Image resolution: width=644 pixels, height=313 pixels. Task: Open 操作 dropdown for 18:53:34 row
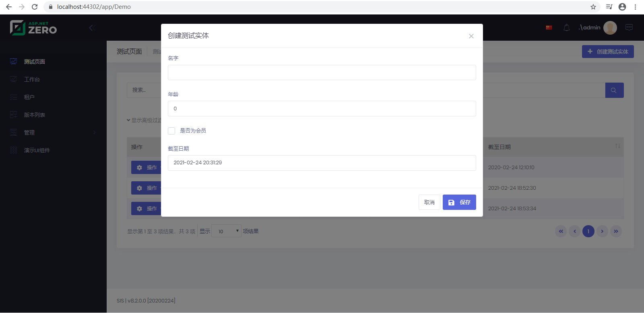click(147, 209)
